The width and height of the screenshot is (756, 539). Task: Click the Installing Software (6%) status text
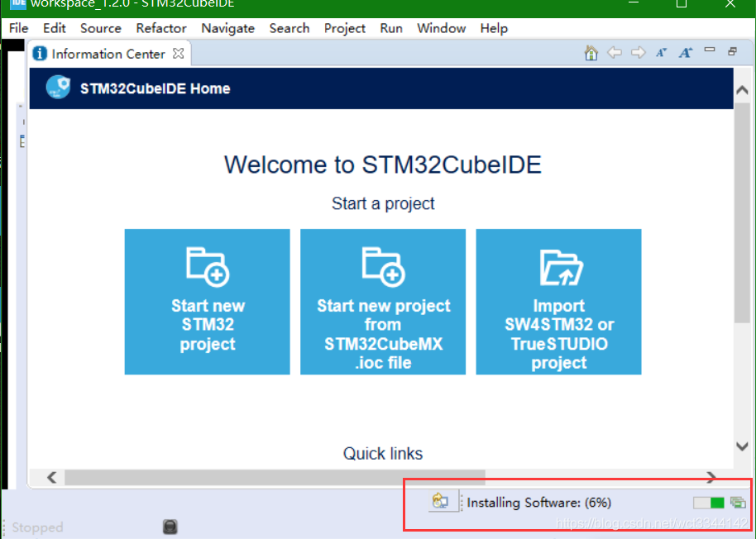pyautogui.click(x=539, y=503)
